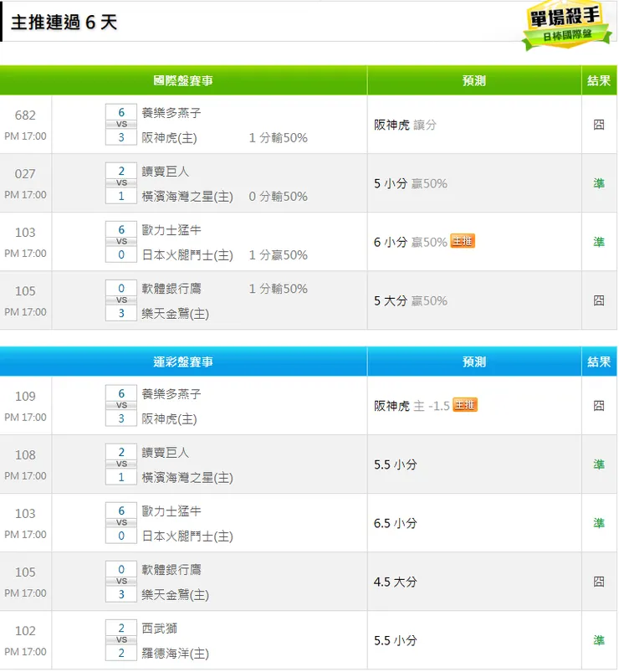
Task: Click the VS label in game 102
Action: click(x=121, y=640)
